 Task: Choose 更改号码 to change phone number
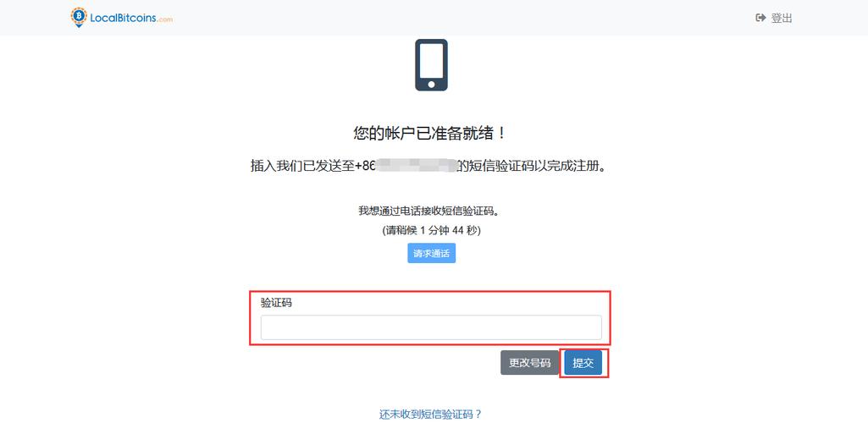(530, 363)
